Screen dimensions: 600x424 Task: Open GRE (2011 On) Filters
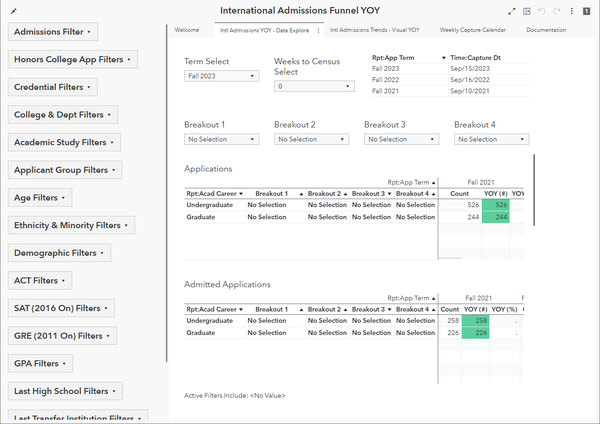62,336
